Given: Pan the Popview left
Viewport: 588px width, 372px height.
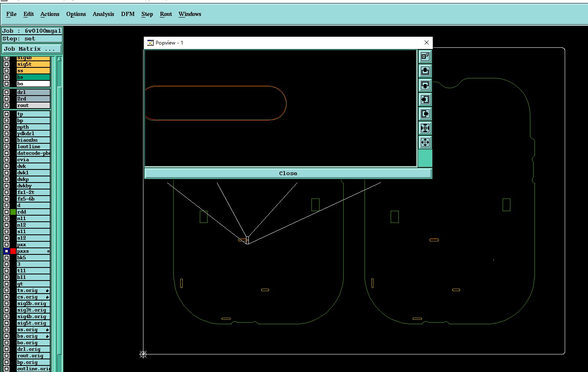Looking at the screenshot, I should click(425, 99).
